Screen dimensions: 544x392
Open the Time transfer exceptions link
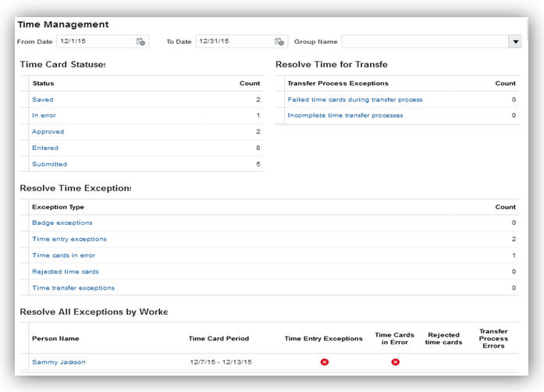(73, 288)
